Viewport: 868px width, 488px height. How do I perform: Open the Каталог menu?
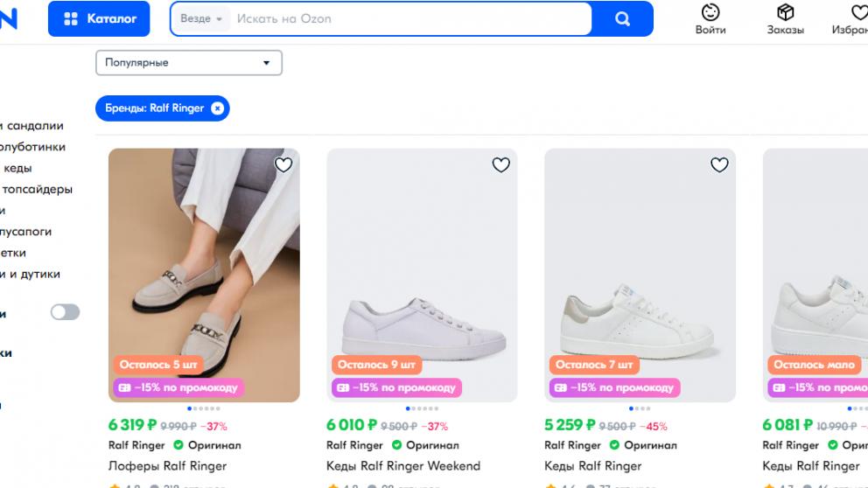coord(99,18)
